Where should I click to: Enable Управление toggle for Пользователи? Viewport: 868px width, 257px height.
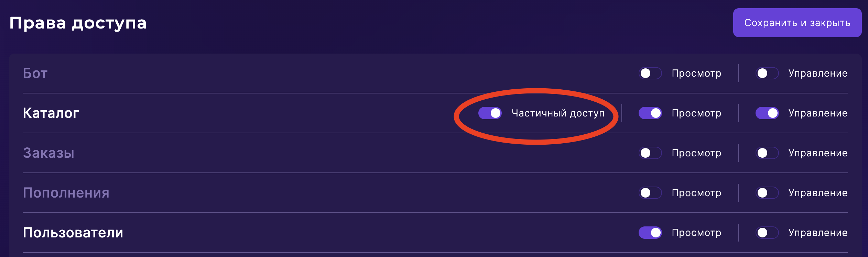tap(767, 233)
